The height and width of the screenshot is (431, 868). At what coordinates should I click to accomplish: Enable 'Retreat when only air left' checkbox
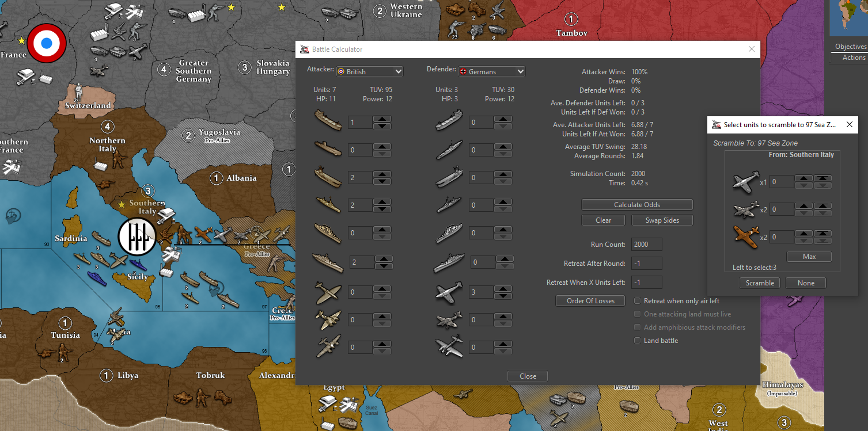tap(638, 301)
